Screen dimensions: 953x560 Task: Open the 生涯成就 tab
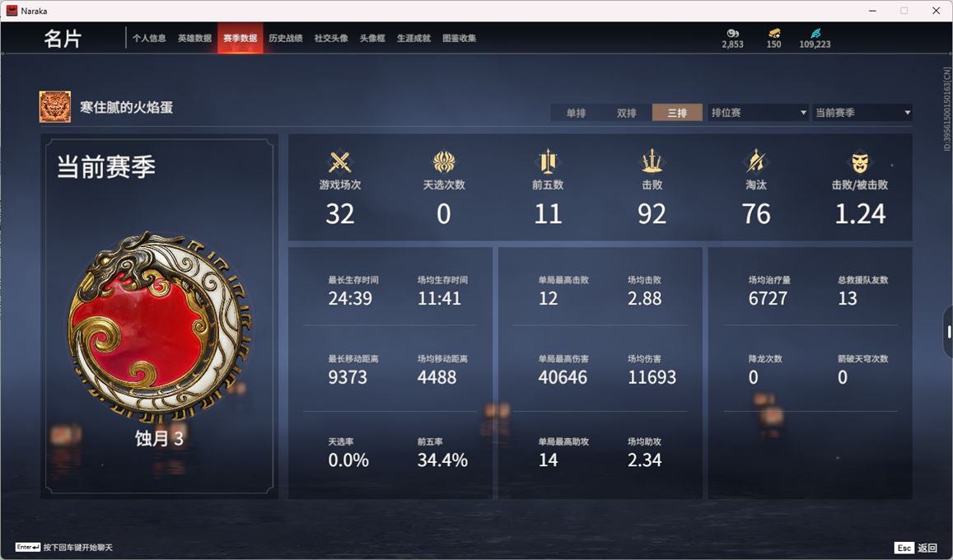point(413,38)
